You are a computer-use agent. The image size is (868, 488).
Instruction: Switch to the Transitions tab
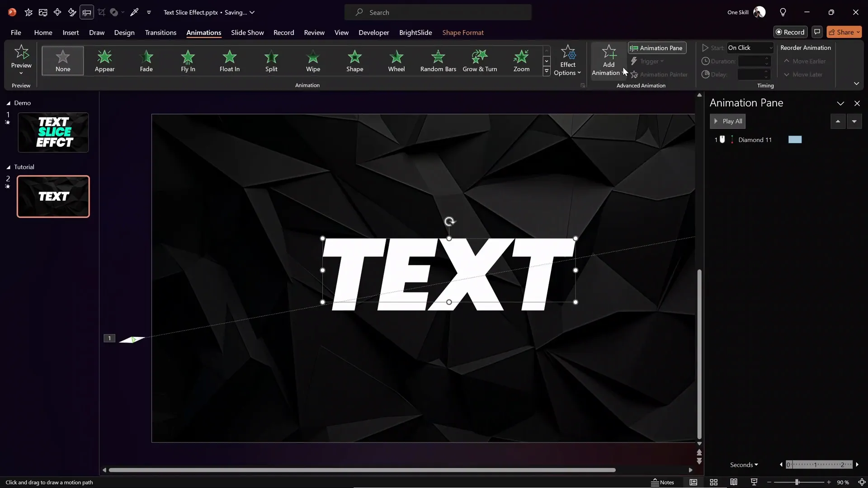[x=160, y=33]
